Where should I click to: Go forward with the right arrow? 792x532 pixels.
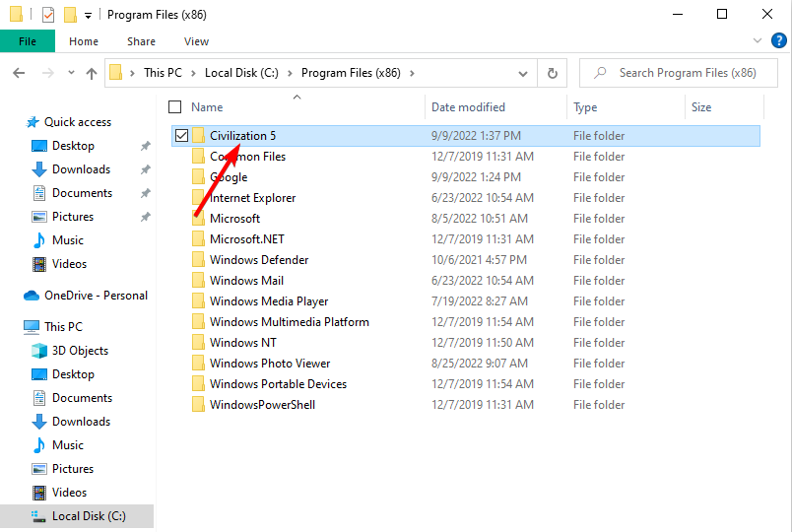48,73
